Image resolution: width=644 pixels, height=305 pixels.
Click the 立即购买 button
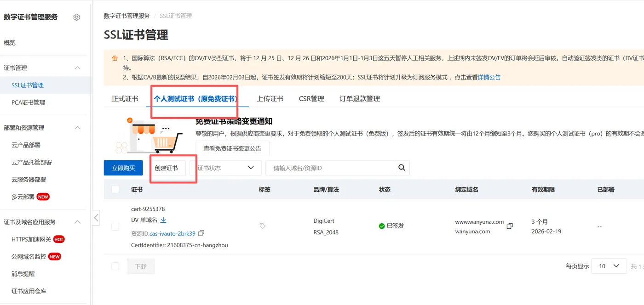(123, 168)
